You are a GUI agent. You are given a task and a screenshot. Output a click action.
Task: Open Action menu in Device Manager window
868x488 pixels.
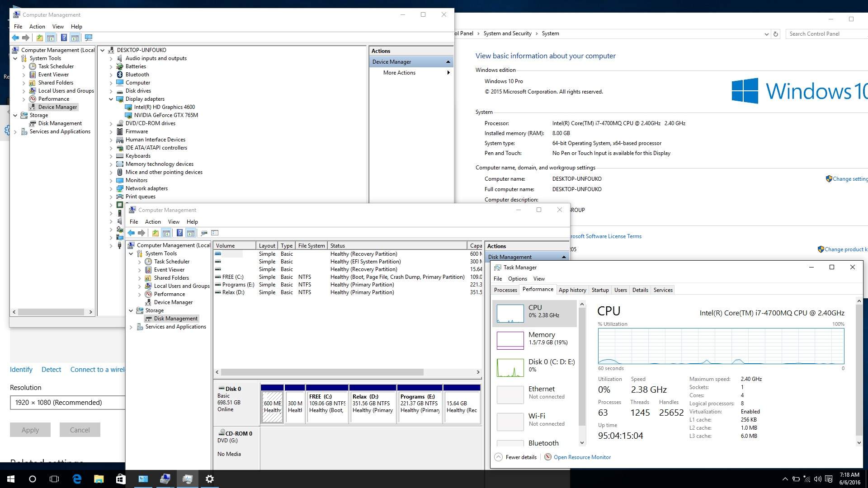tap(37, 27)
